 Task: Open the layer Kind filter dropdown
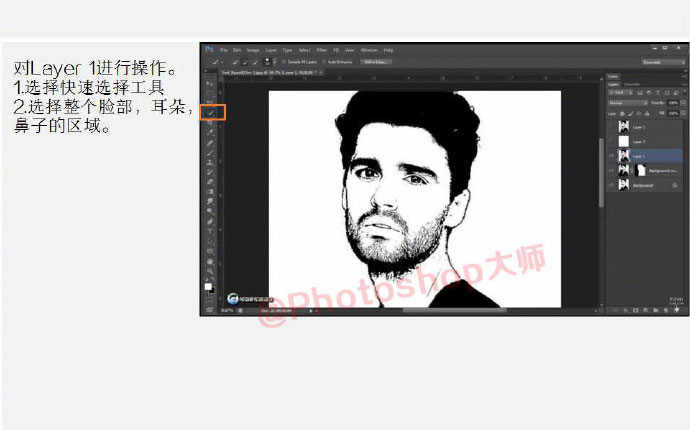point(620,92)
